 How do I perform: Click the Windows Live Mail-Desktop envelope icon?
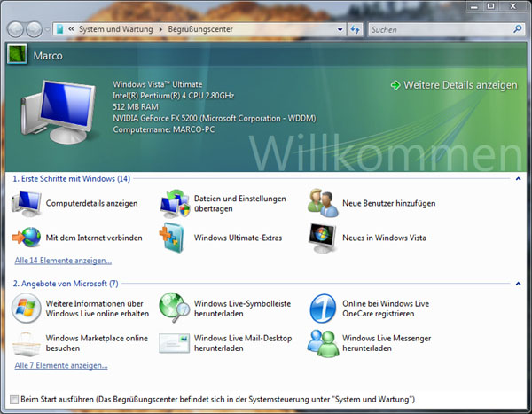point(175,343)
